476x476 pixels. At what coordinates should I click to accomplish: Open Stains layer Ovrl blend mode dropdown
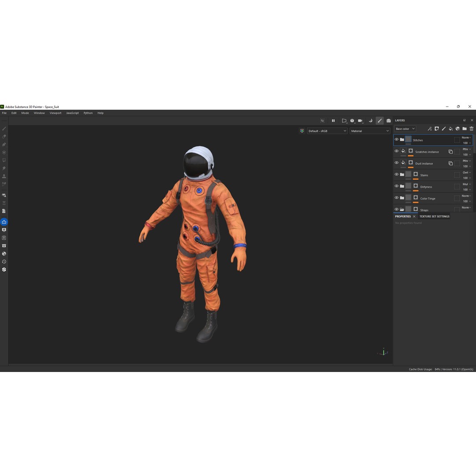tap(466, 172)
